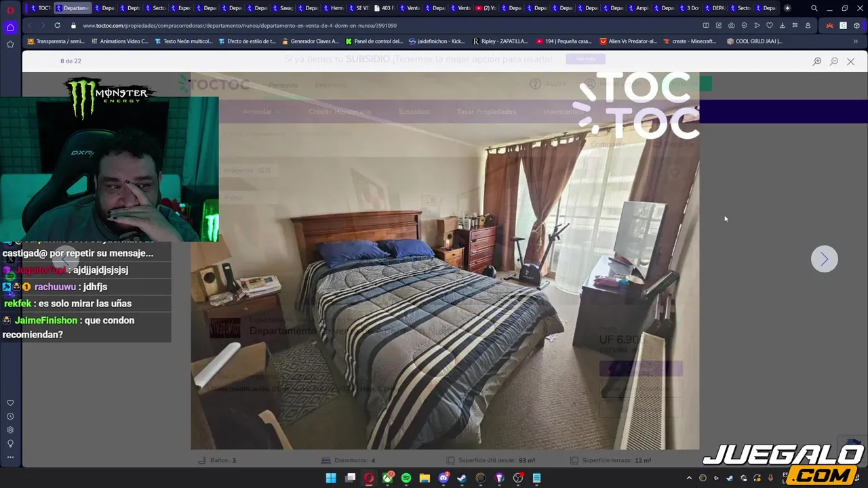Open the Windows Start menu
Image resolution: width=868 pixels, height=488 pixels.
tap(331, 478)
